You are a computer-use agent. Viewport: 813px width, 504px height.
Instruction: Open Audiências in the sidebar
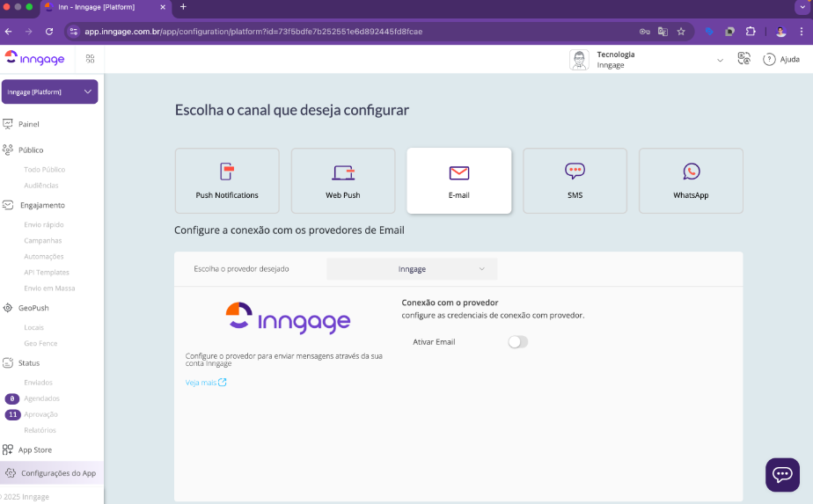[x=41, y=185]
